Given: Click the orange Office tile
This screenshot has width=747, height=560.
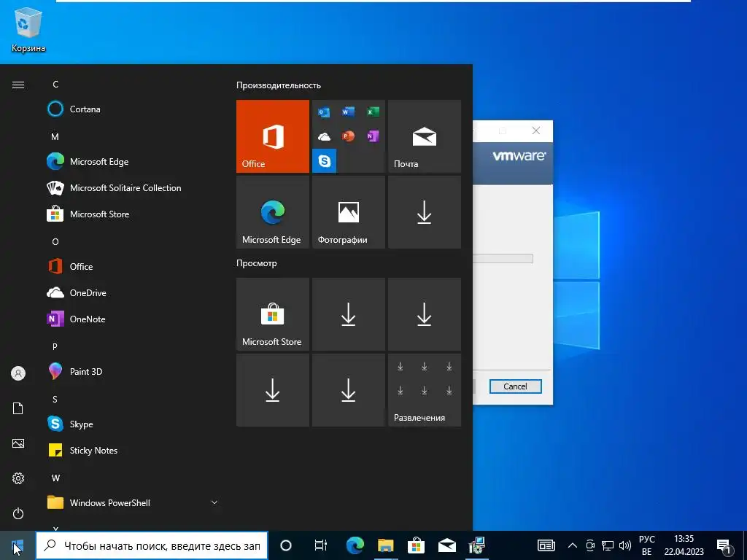Looking at the screenshot, I should [x=273, y=136].
